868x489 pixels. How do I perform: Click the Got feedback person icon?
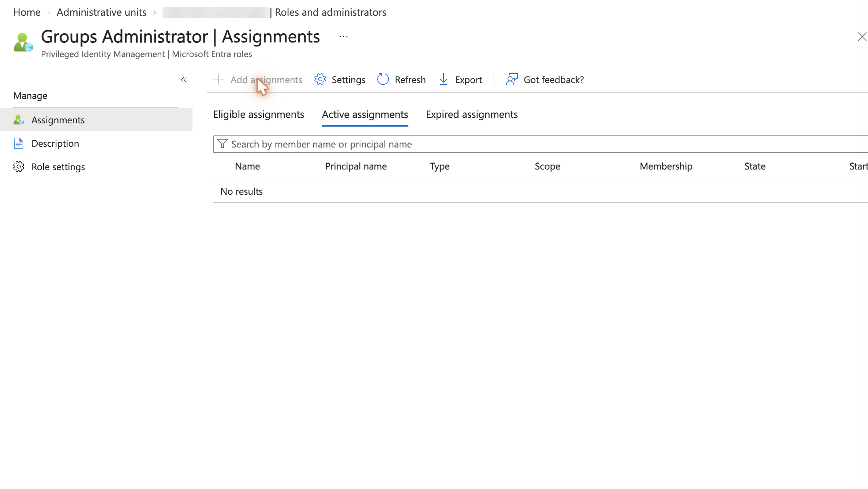pyautogui.click(x=512, y=79)
